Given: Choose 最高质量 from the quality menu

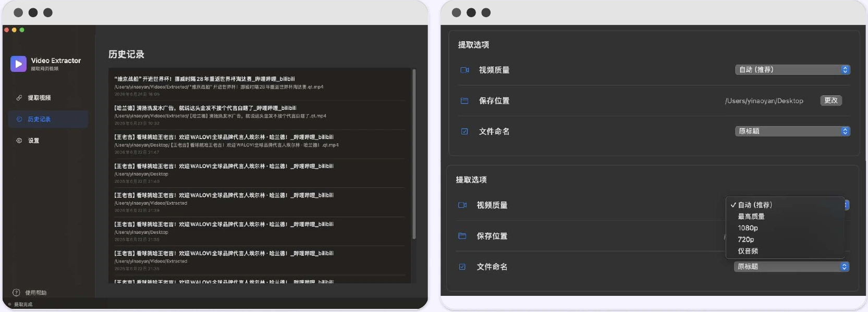Looking at the screenshot, I should click(785, 217).
